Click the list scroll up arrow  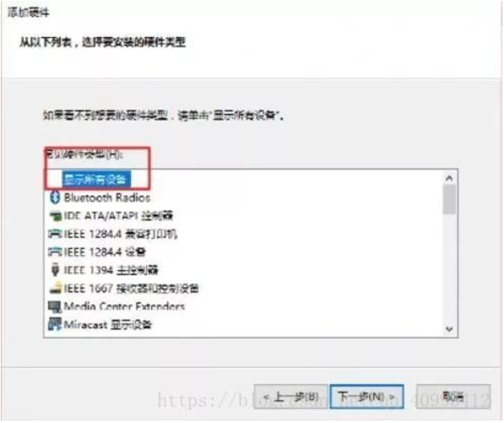pyautogui.click(x=449, y=178)
